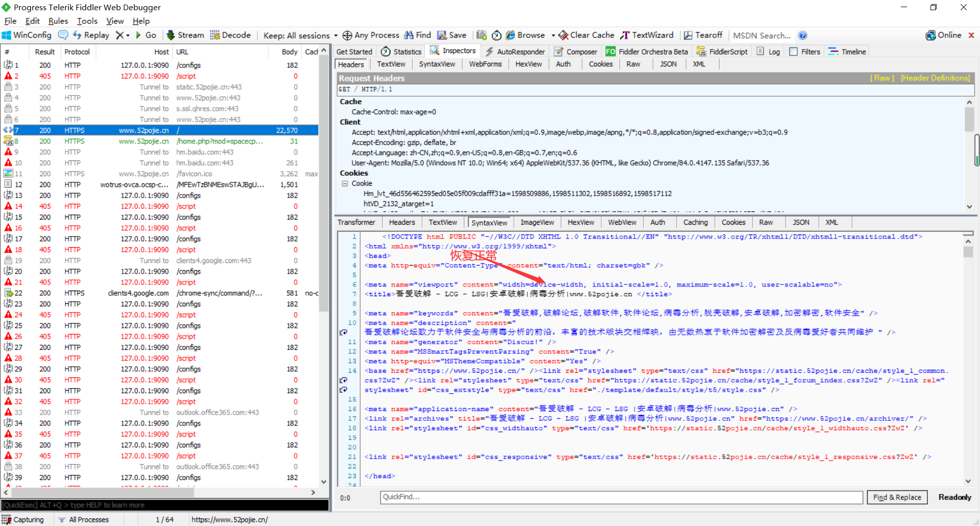Click the Browse toolbar button

click(x=525, y=35)
